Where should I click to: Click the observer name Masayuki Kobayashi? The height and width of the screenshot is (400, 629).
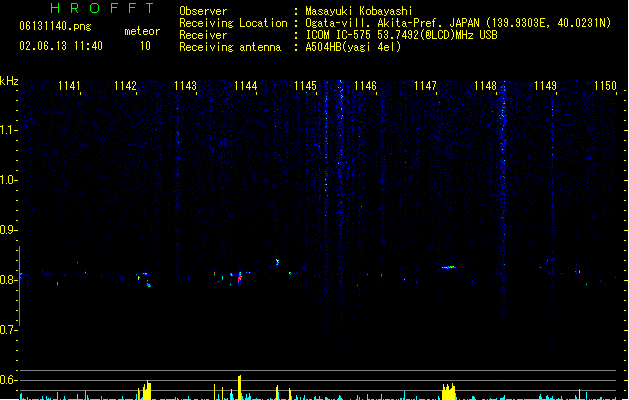click(x=359, y=11)
